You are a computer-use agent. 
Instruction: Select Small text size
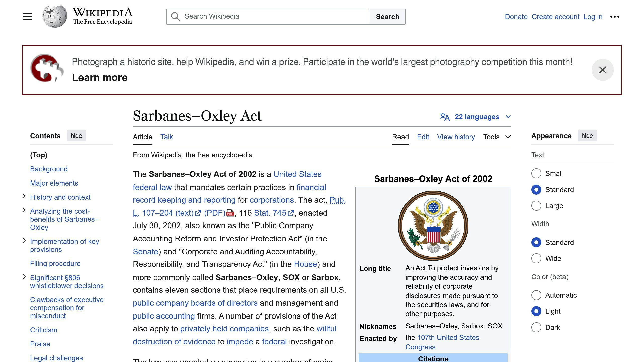click(x=536, y=173)
